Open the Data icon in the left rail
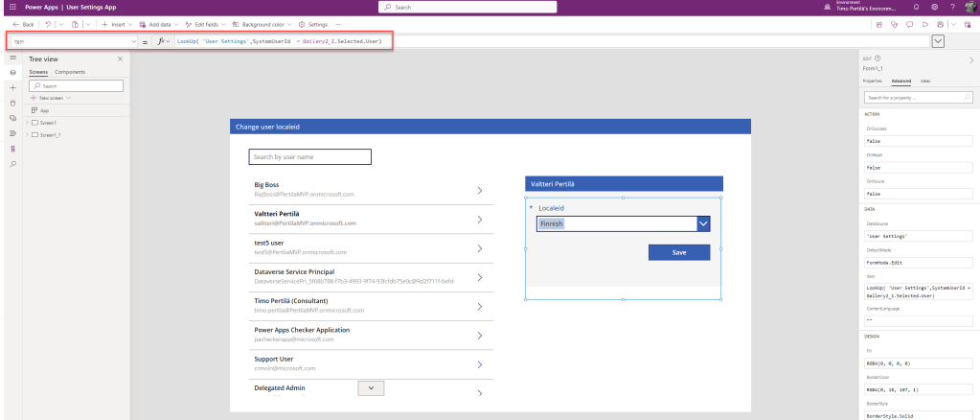 point(12,102)
